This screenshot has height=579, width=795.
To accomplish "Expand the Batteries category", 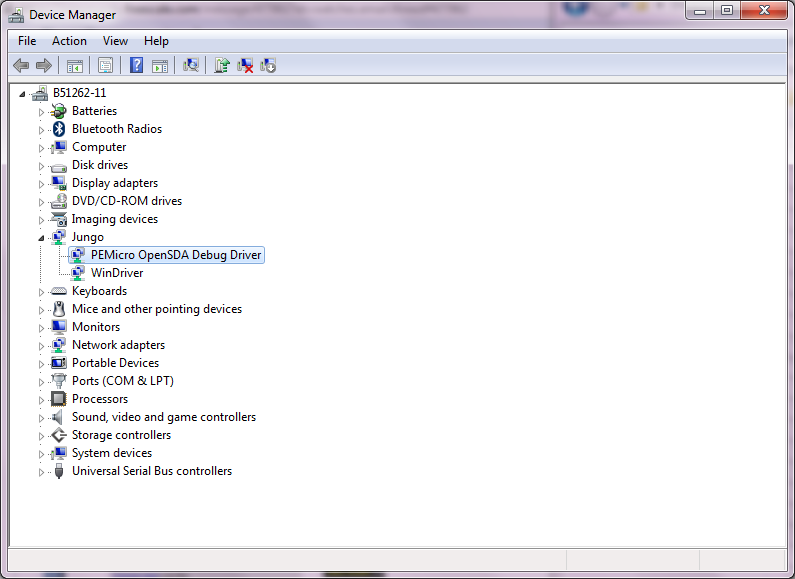I will coord(41,112).
